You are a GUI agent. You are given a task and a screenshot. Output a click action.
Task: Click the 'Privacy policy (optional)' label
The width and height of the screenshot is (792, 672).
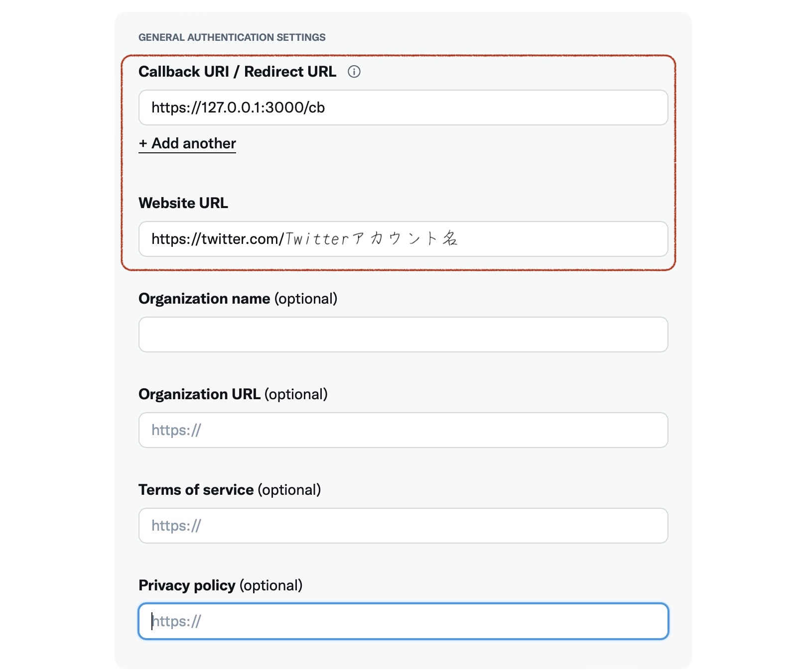click(220, 585)
